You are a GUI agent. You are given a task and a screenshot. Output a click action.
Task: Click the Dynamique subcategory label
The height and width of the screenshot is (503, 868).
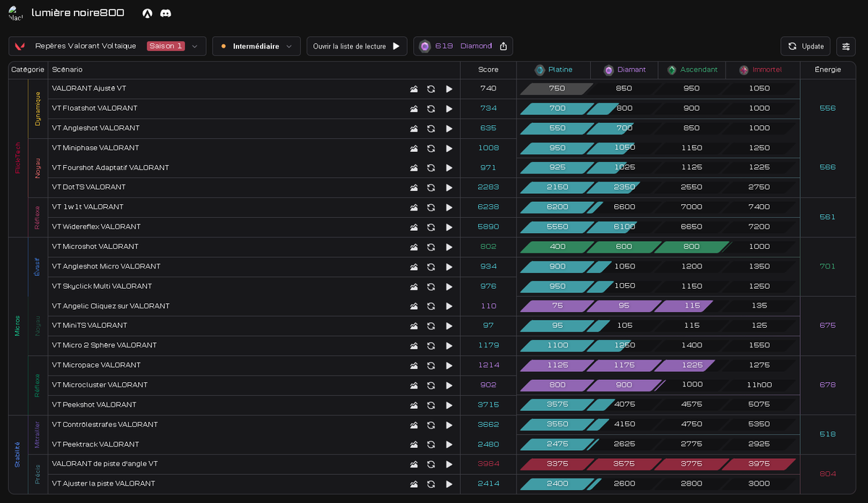38,109
